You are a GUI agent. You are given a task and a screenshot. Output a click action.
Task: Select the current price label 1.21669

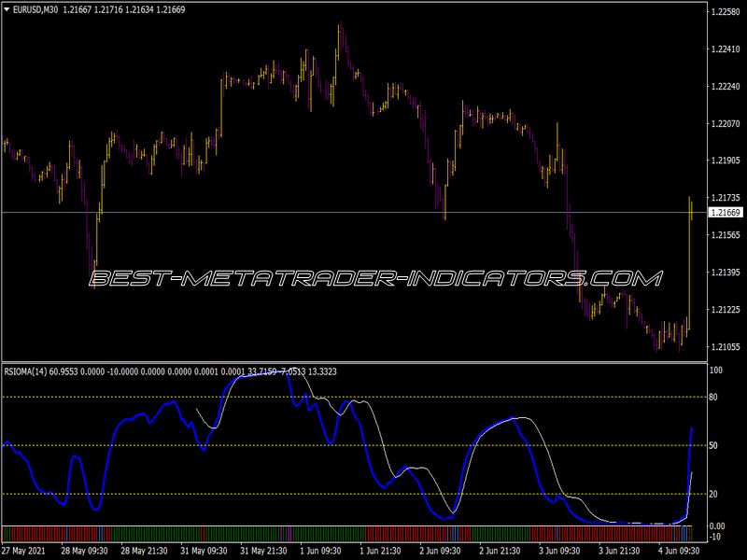click(x=726, y=213)
